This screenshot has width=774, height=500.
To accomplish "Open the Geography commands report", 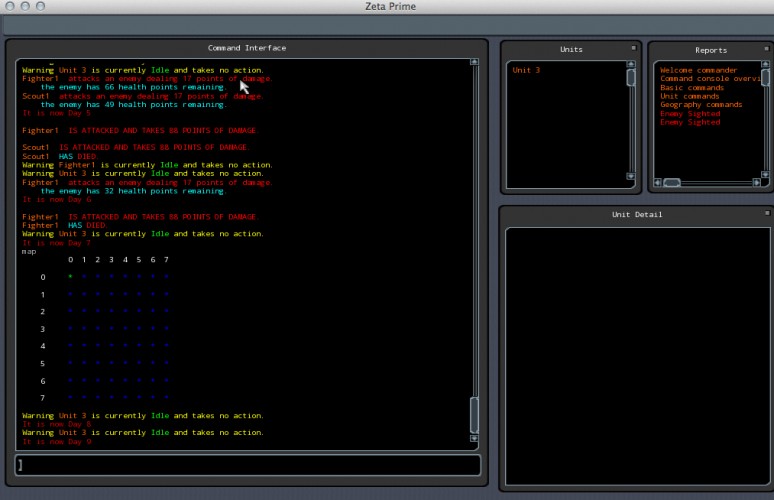I will click(x=701, y=105).
